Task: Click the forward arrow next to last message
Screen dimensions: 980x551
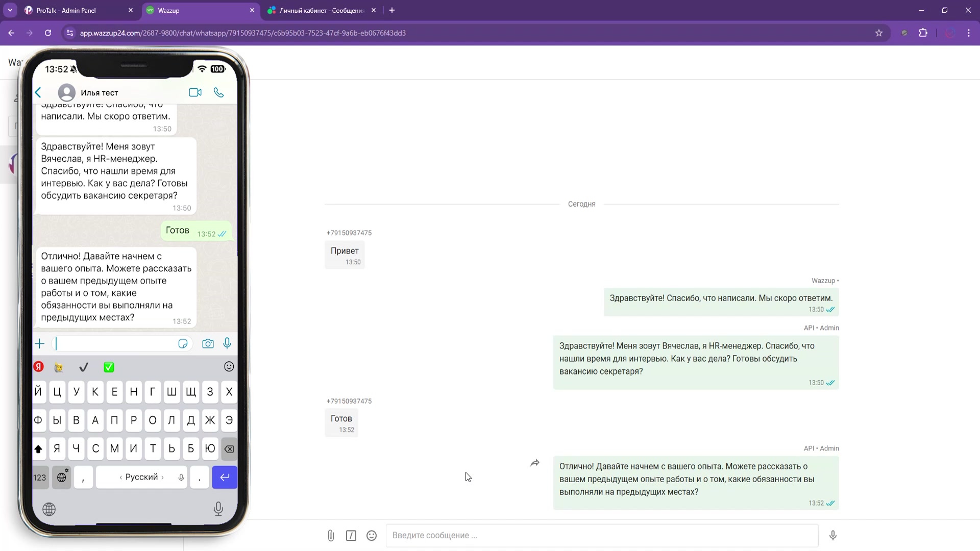Action: click(534, 463)
